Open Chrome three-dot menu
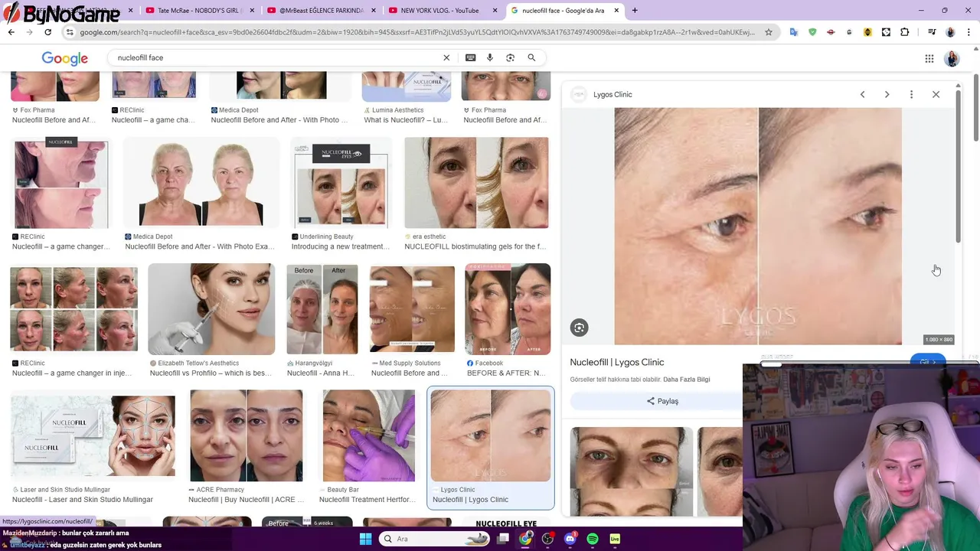The image size is (980, 551). coord(969,32)
